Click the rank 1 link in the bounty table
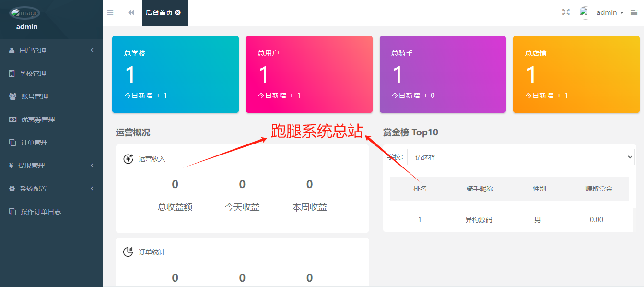 420,219
